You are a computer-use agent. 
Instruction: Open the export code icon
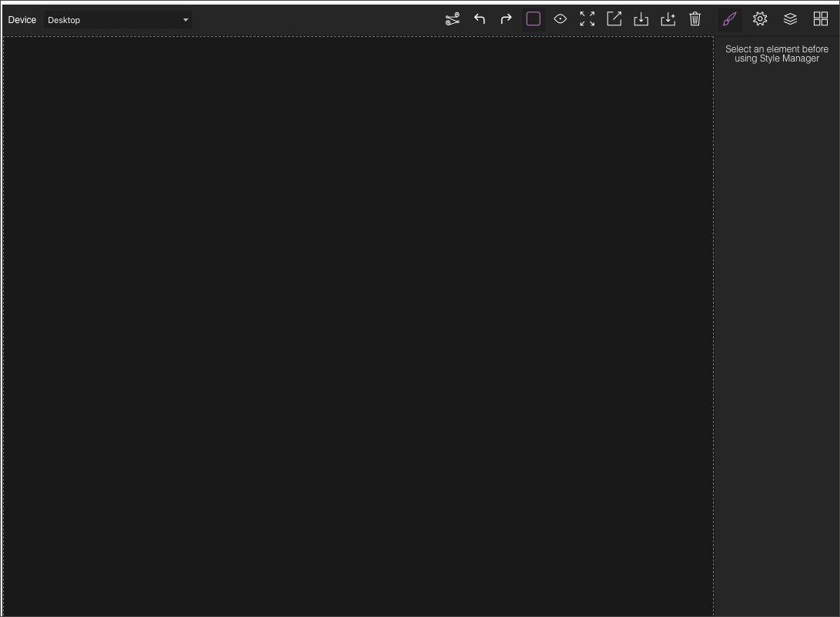(x=614, y=19)
